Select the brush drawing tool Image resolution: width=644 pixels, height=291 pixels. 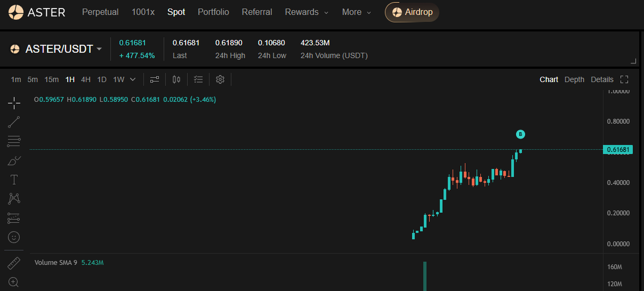click(14, 161)
